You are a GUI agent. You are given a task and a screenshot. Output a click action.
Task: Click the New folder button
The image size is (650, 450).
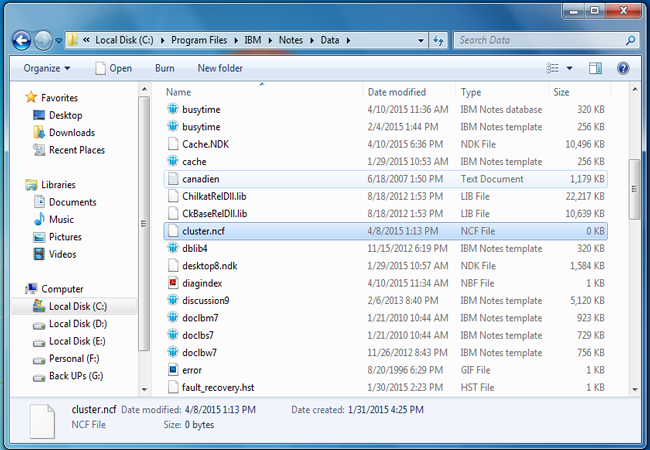pyautogui.click(x=220, y=68)
